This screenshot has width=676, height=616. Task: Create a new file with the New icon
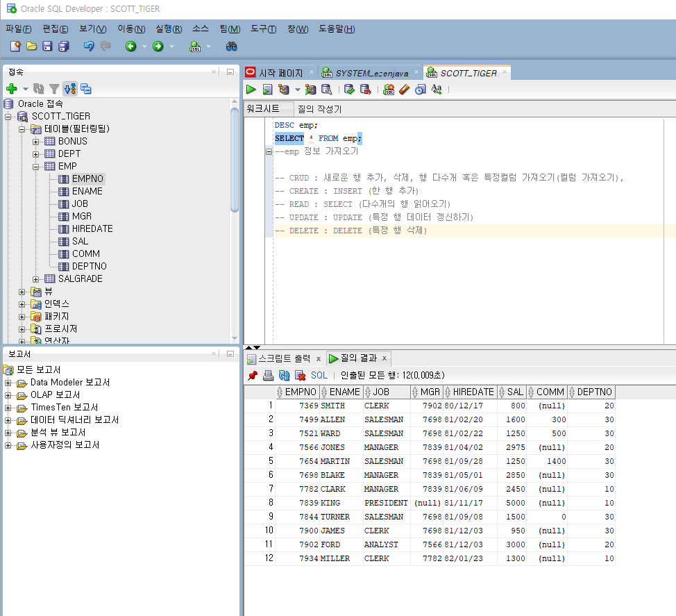click(x=15, y=46)
